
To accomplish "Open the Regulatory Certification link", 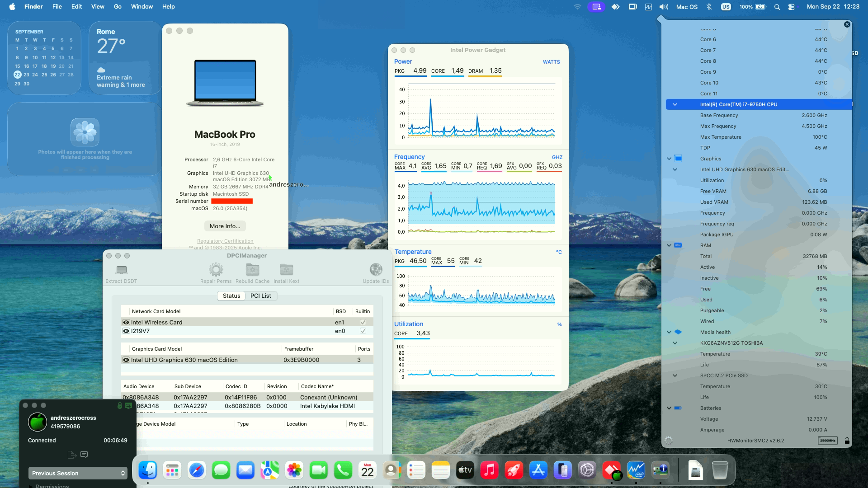I will pos(225,241).
